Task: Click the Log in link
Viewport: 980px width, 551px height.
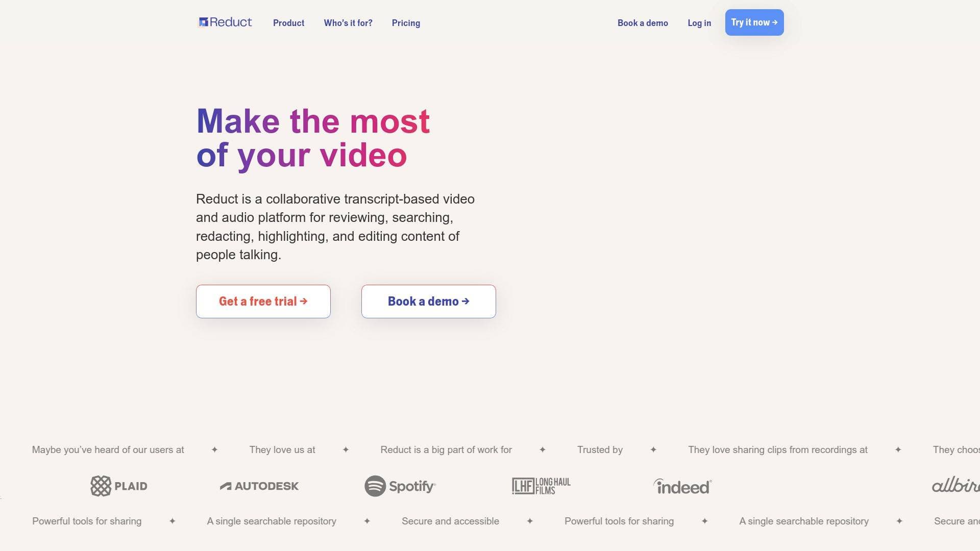Action: coord(699,23)
